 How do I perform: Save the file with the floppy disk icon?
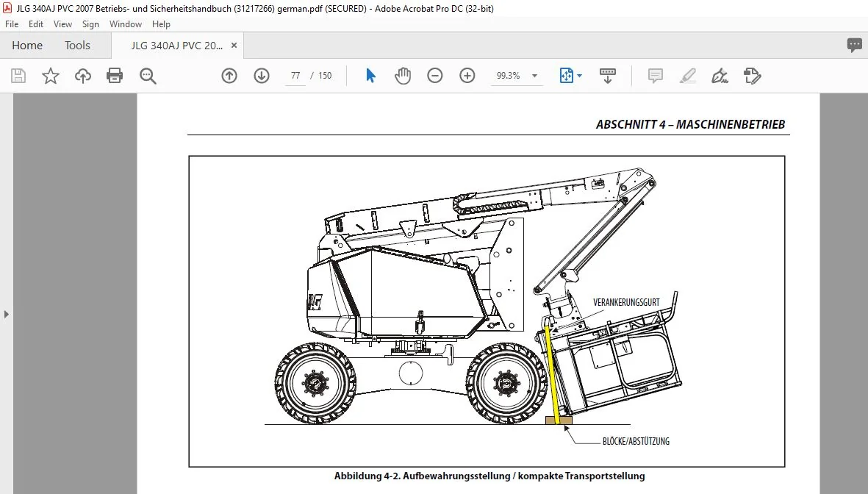coord(18,76)
